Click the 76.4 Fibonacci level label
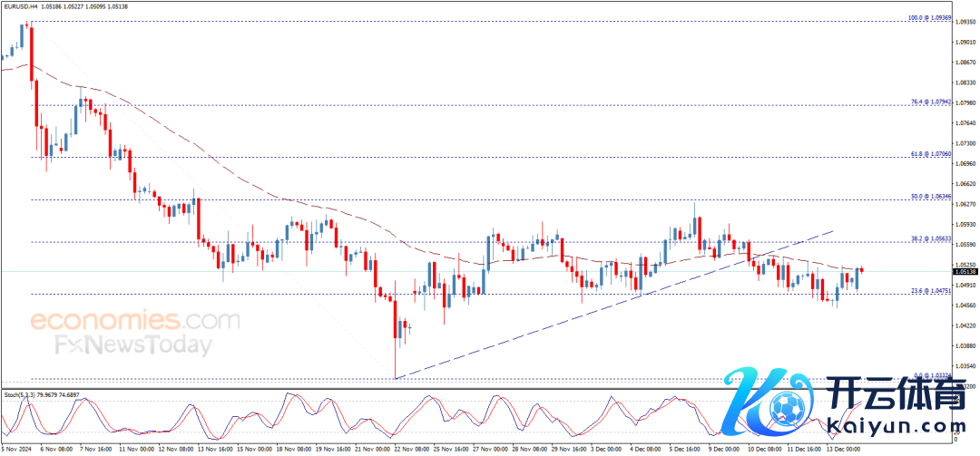The height and width of the screenshot is (456, 980). (930, 102)
